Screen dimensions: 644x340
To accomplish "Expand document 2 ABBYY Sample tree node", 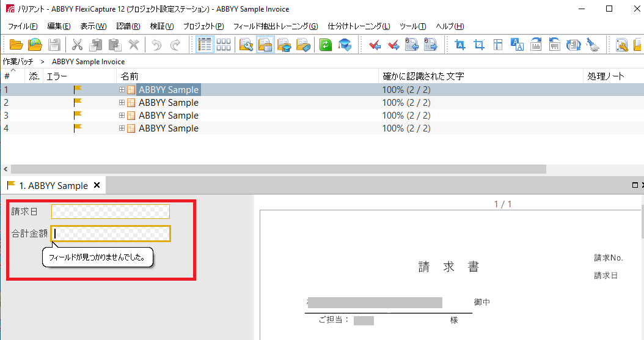I will [x=122, y=102].
